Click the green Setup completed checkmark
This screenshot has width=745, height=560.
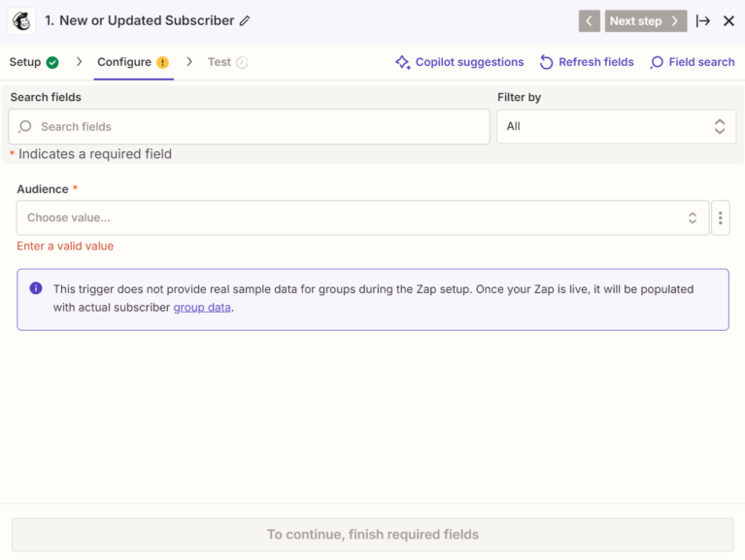(x=52, y=62)
